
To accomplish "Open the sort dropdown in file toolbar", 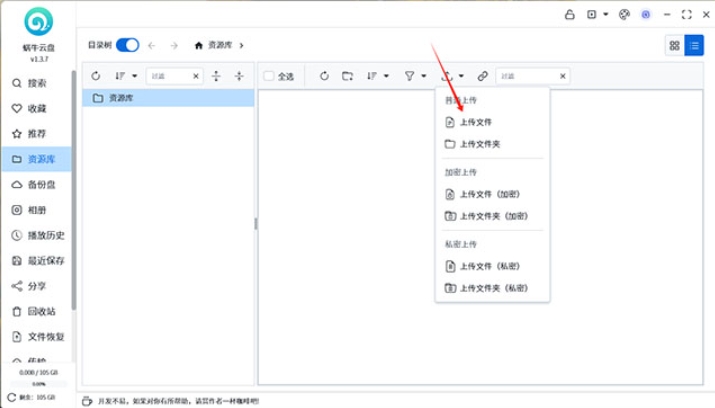I will pyautogui.click(x=376, y=76).
